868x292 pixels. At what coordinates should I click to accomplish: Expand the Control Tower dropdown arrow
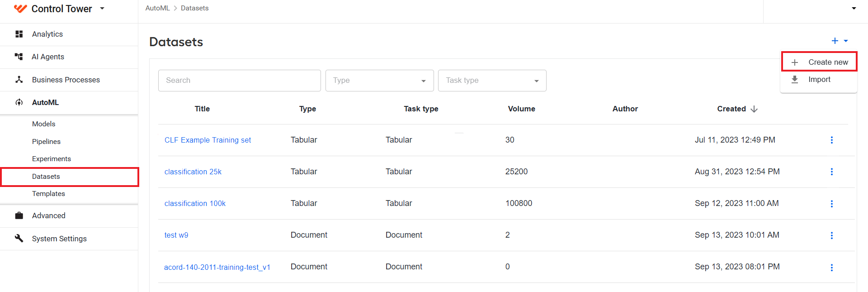pos(102,9)
